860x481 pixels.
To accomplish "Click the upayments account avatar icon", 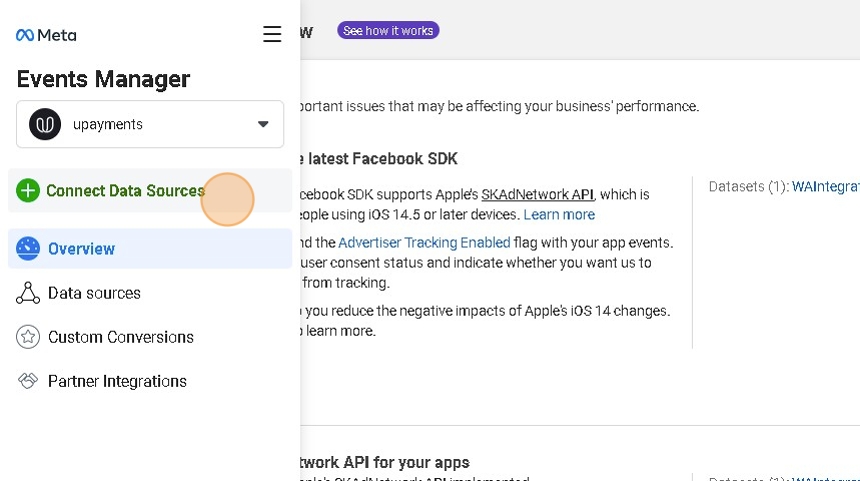I will 45,124.
